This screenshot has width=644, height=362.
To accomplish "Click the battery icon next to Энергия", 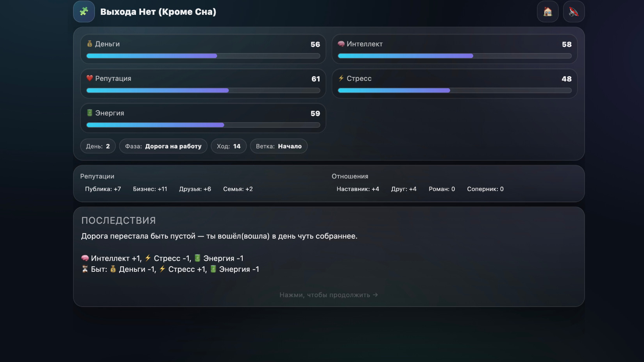I will click(x=89, y=113).
